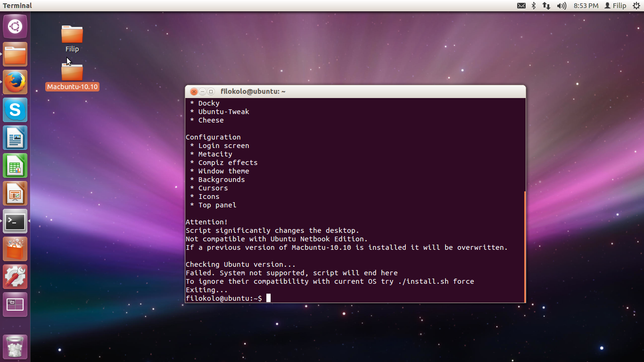Open the Files file manager

point(15,54)
